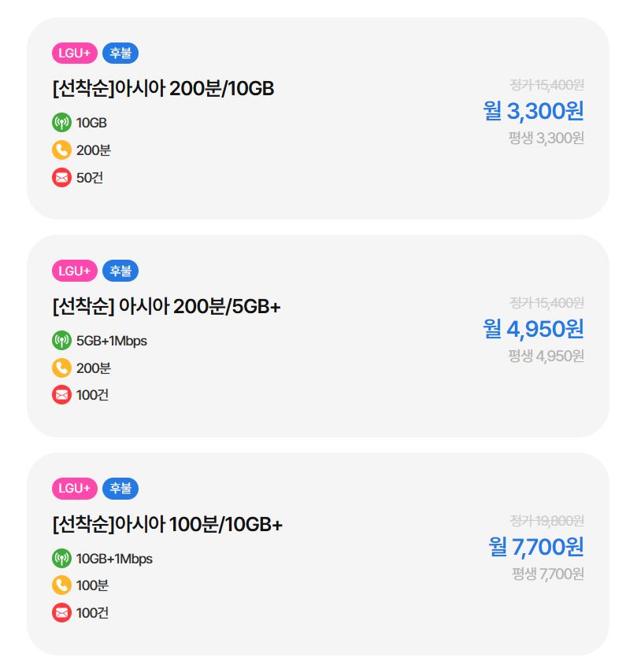
Task: Click the red mail icon beside 50건
Action: click(61, 177)
